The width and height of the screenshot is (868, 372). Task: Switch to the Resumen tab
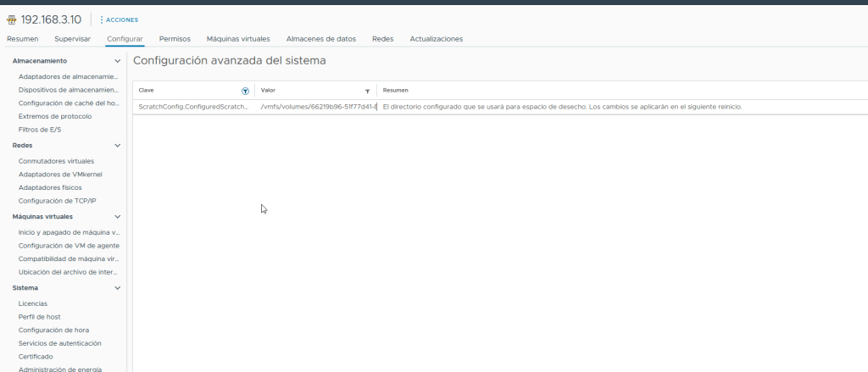[23, 39]
